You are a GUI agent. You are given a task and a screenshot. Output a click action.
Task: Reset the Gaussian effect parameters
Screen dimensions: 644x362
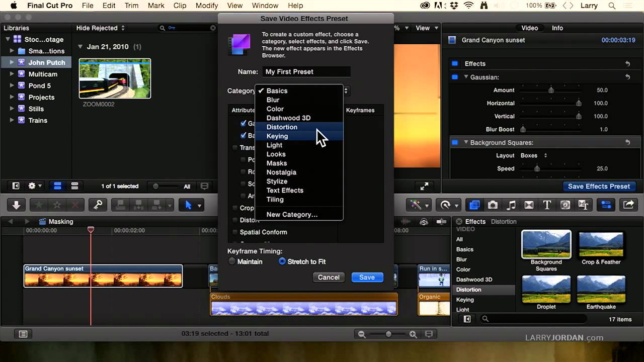(x=627, y=77)
